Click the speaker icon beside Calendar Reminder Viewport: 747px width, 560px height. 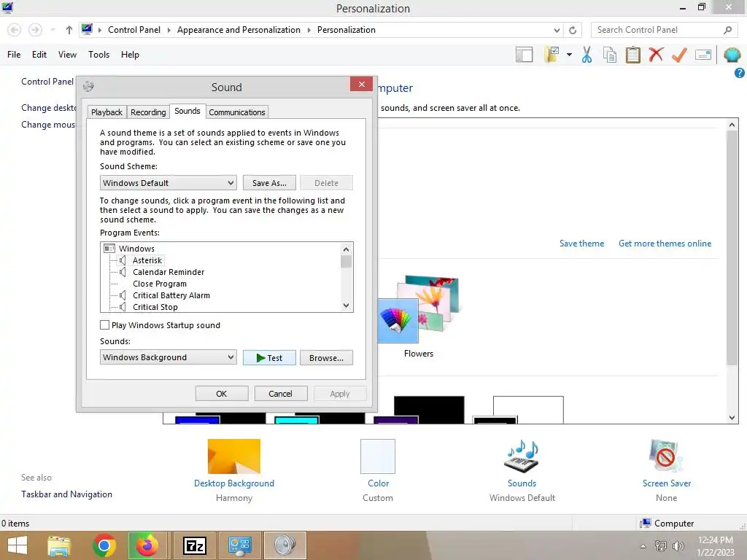point(123,272)
